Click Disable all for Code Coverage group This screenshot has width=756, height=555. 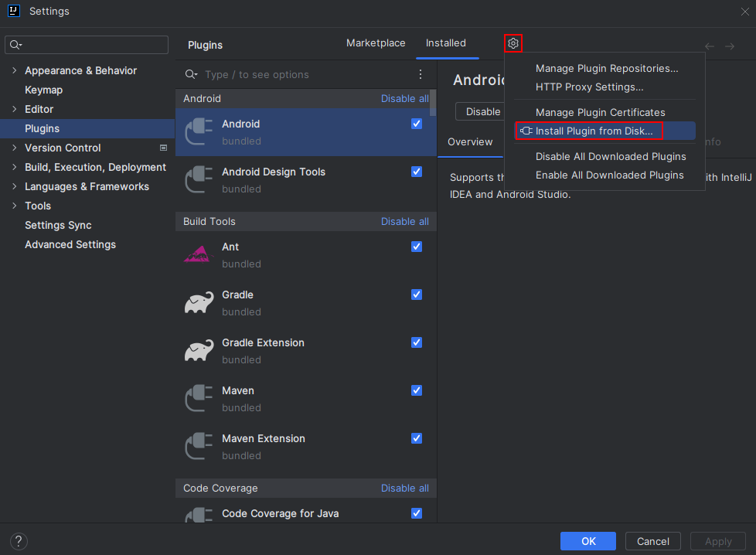404,489
